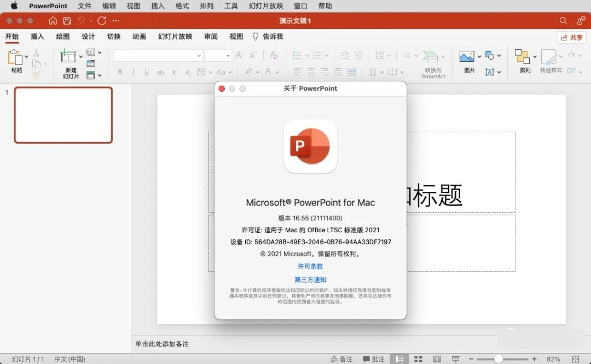Insert a picture using 图片 icon

tap(467, 56)
